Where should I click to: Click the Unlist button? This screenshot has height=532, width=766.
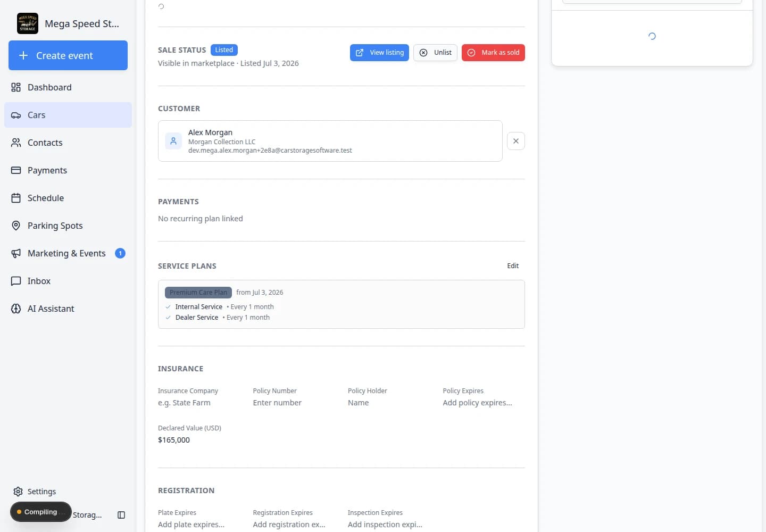[435, 53]
